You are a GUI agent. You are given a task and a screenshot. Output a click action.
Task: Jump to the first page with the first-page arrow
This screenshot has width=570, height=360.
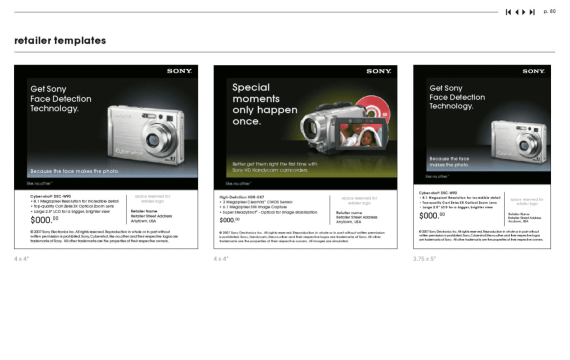pyautogui.click(x=508, y=12)
